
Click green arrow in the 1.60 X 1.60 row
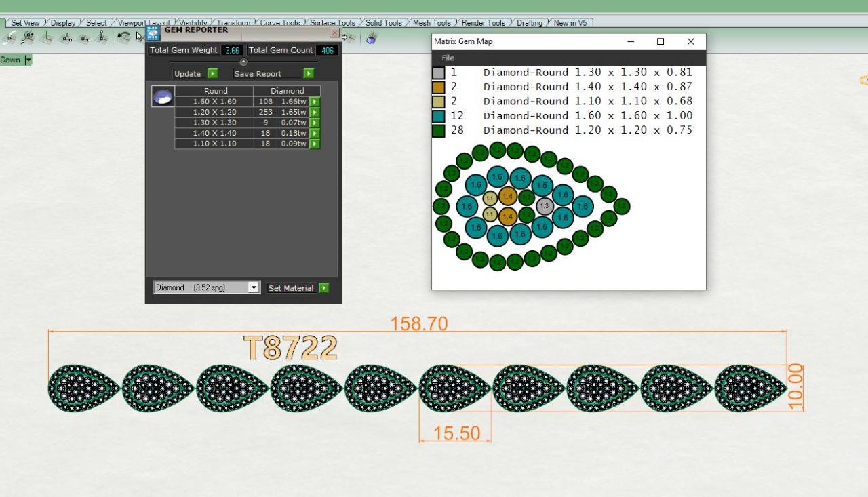click(315, 102)
